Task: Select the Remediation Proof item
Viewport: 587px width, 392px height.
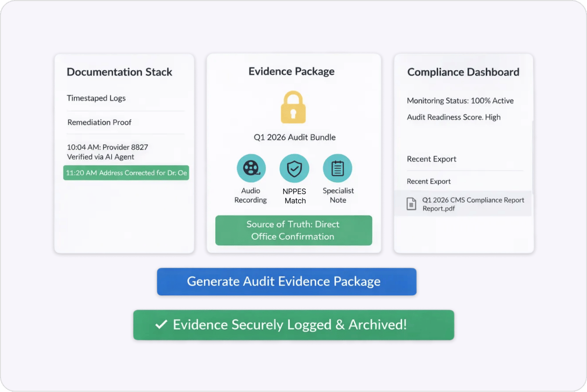Action: pos(99,122)
